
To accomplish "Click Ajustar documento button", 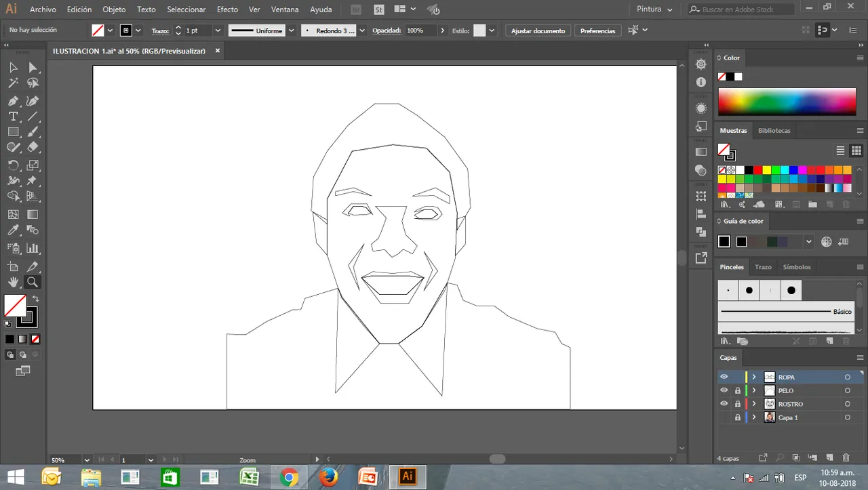I will (x=538, y=30).
